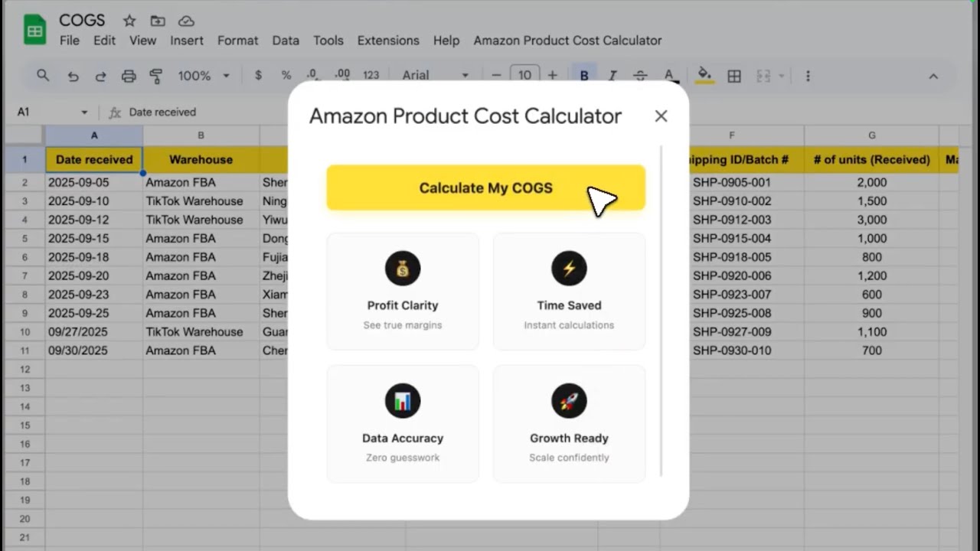Click the Growth Ready rocket icon

(569, 401)
